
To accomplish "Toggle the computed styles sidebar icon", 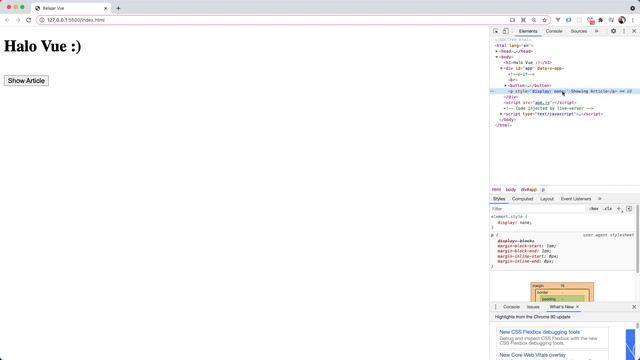I will point(629,209).
